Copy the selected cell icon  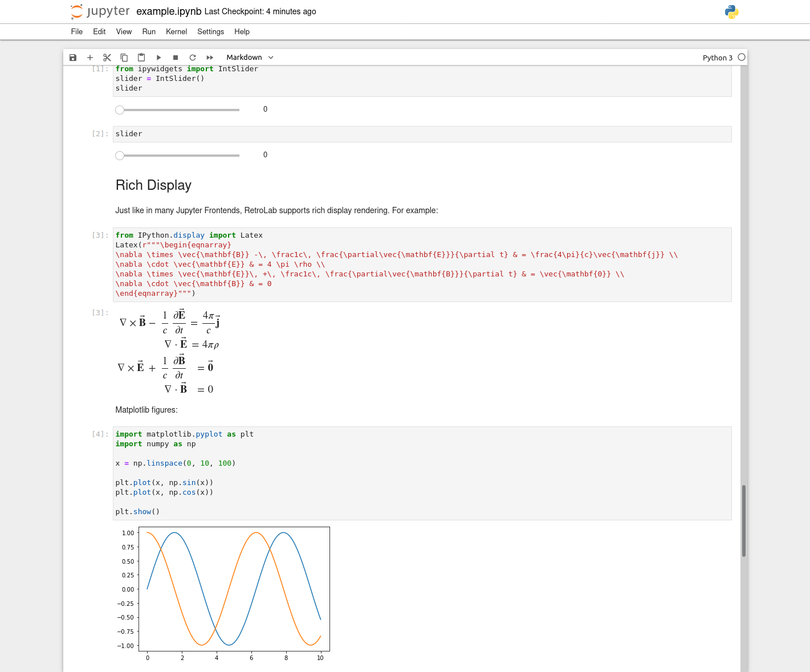click(124, 58)
